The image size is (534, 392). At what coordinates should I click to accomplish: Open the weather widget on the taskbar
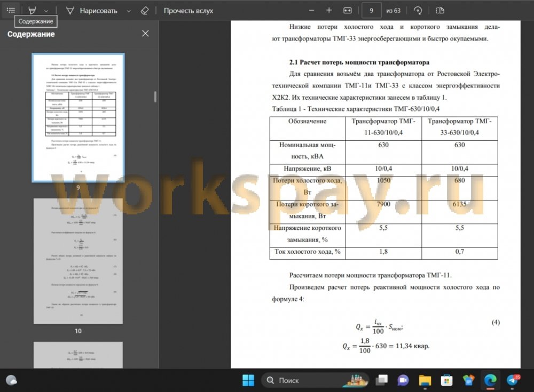(x=11, y=380)
